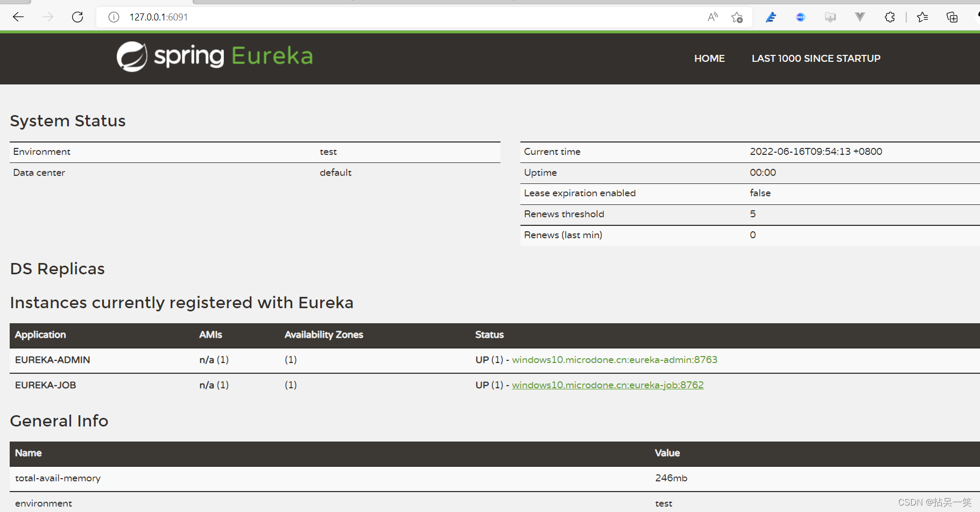980x512 pixels.
Task: Click the address bar URL 127.0.0.1:6091
Action: pyautogui.click(x=159, y=17)
